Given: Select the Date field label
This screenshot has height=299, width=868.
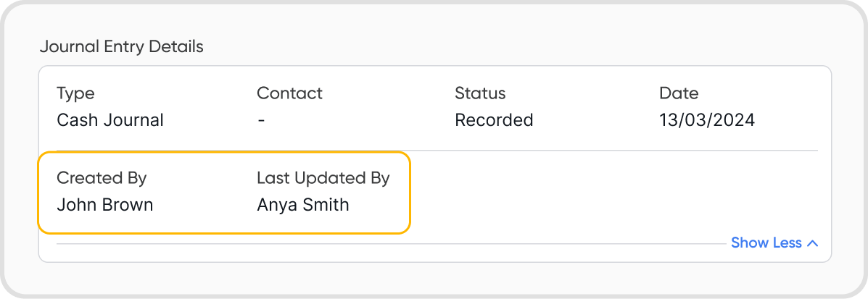Looking at the screenshot, I should (x=679, y=93).
